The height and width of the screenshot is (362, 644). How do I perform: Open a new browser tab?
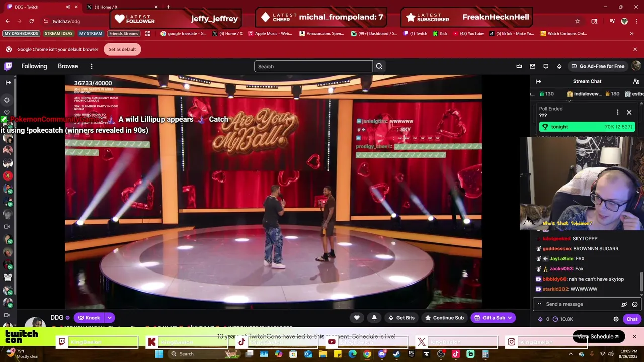coord(168,7)
